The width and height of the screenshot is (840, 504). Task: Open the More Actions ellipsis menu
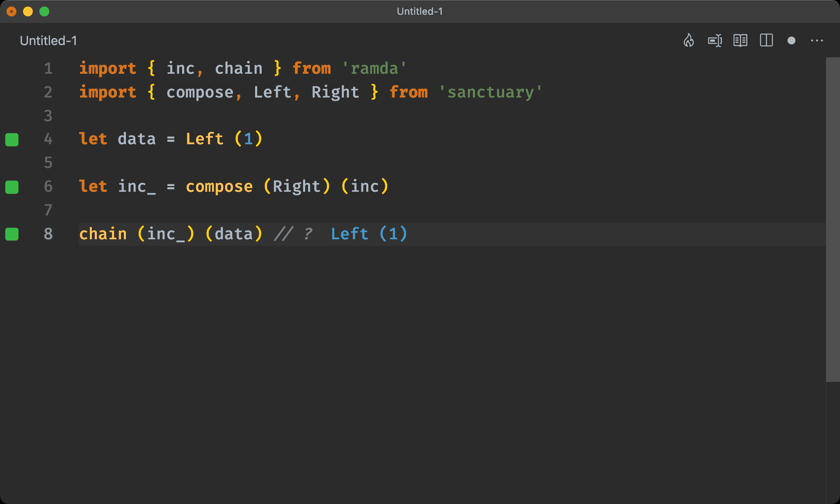tap(817, 41)
